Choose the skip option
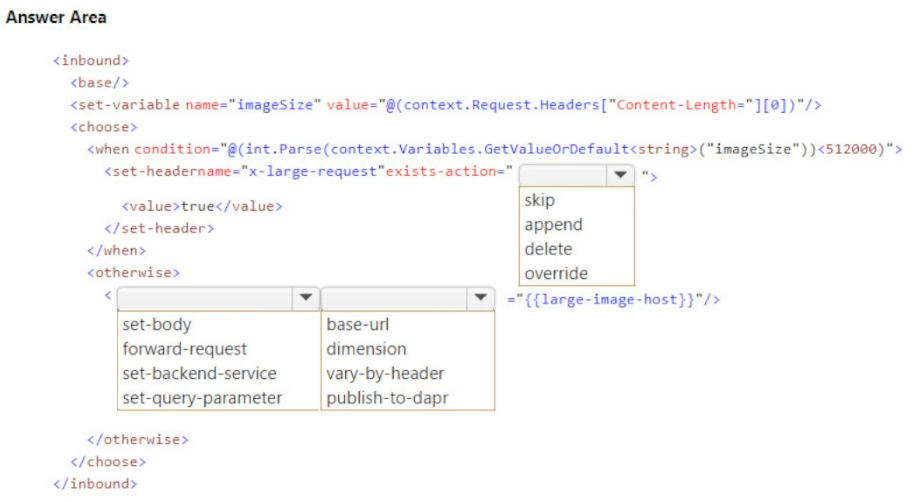The height and width of the screenshot is (502, 921). (539, 200)
